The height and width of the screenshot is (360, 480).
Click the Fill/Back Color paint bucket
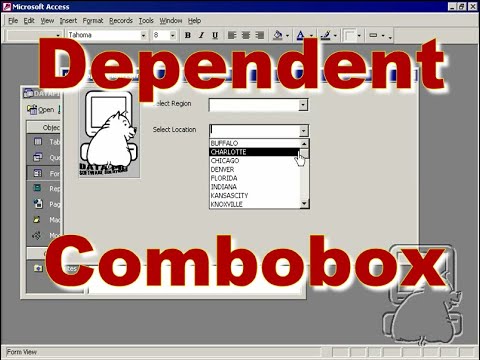click(278, 35)
